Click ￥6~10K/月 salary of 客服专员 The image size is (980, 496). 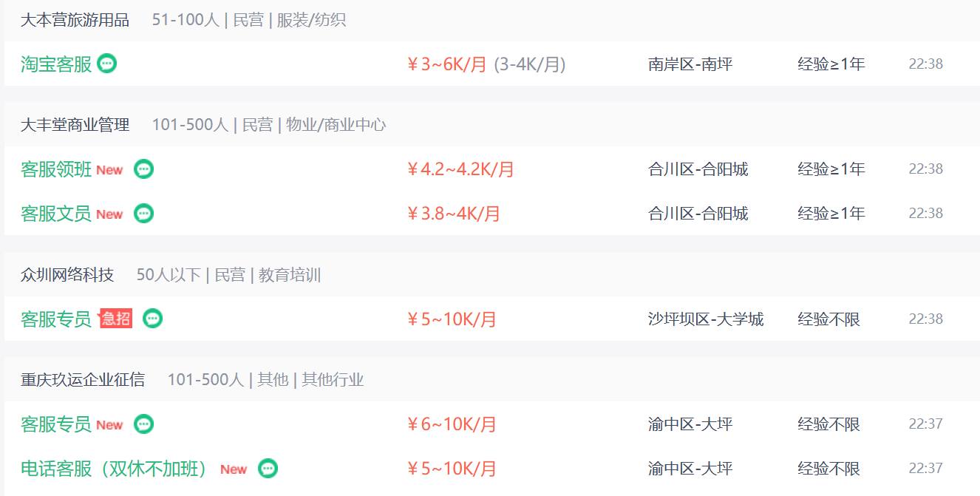452,424
